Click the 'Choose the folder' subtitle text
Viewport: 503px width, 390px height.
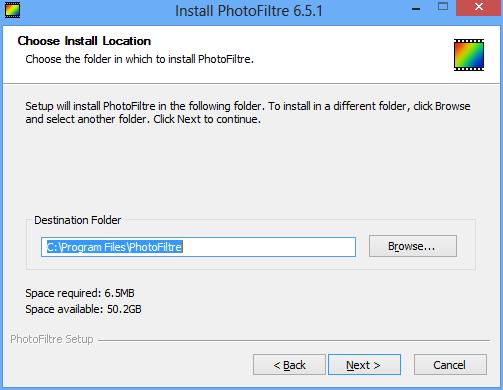click(139, 59)
